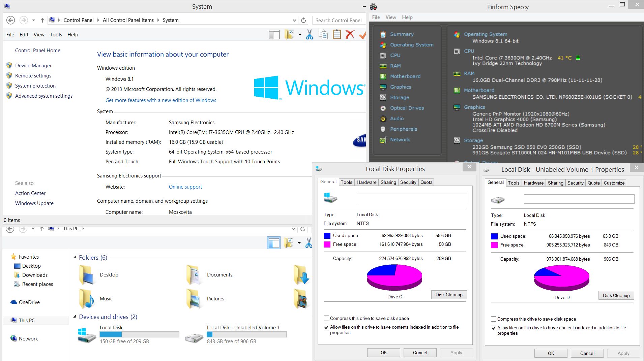Viewport: 644px width, 361px height.
Task: Open the Summary section icon in Speccy
Action: [x=383, y=34]
